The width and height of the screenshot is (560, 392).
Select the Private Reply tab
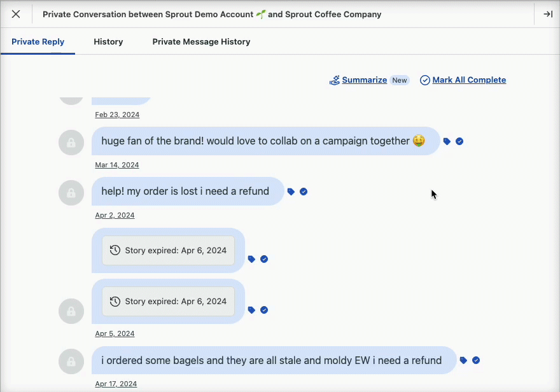(x=38, y=42)
